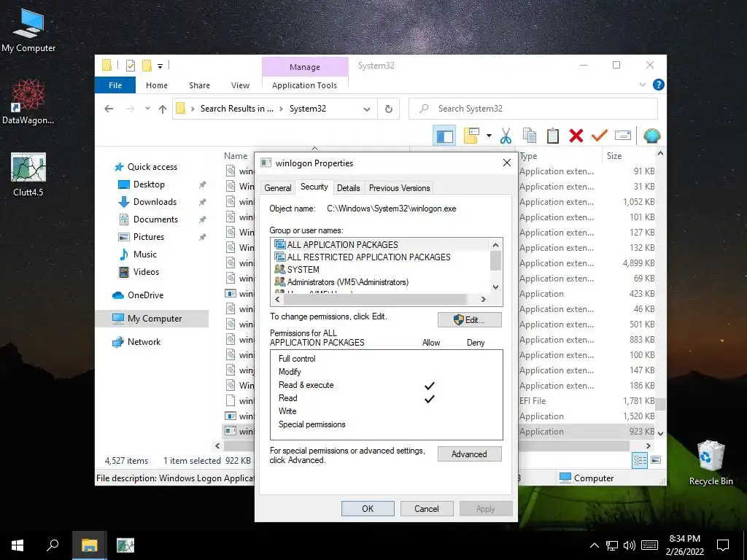Open the Home ribbon tab
Image resolution: width=747 pixels, height=560 pixels.
pyautogui.click(x=157, y=85)
